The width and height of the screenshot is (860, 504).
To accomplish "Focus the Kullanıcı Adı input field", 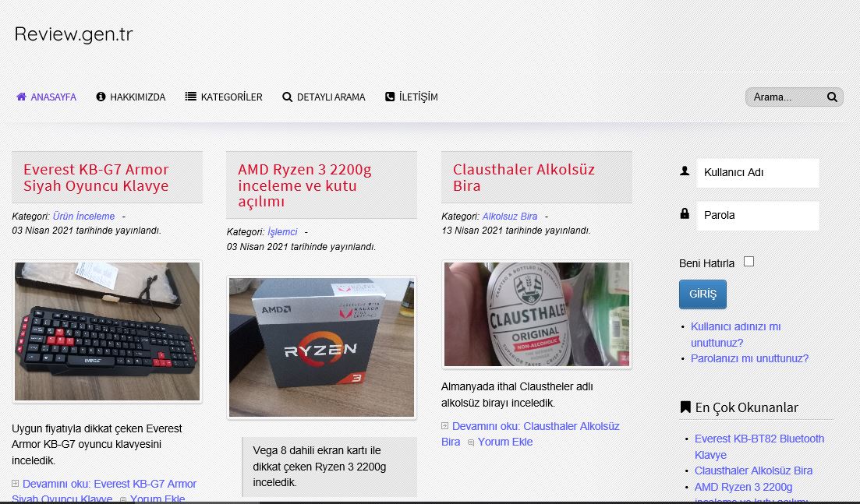I will tap(757, 173).
